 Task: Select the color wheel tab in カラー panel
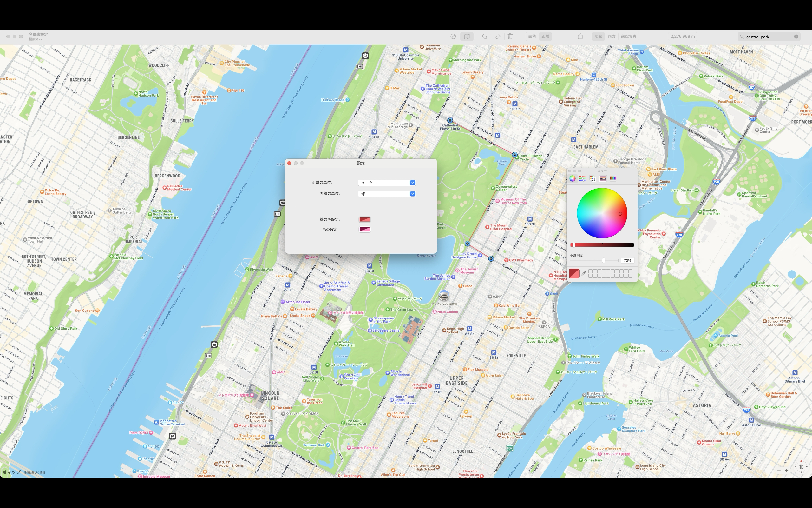click(x=573, y=178)
